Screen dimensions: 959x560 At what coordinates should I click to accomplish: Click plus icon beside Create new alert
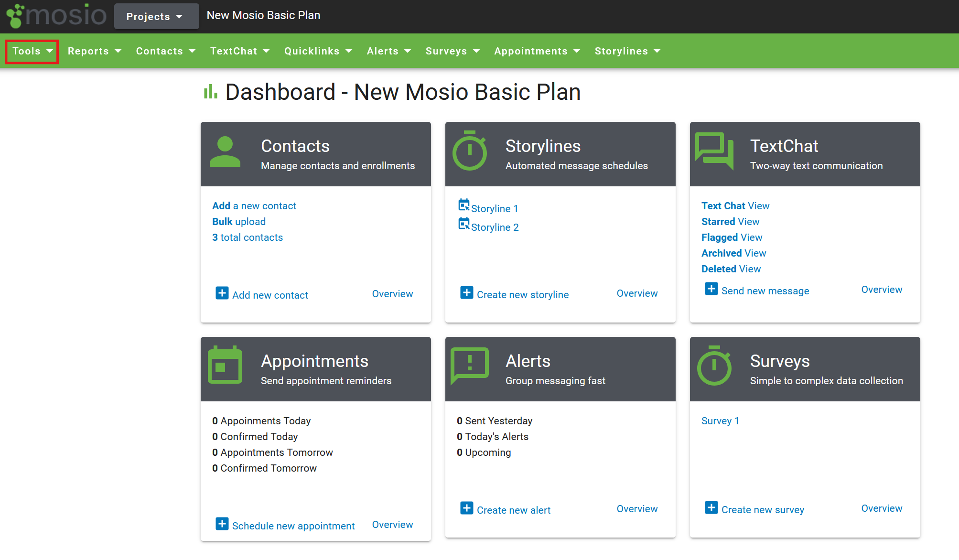click(x=467, y=508)
